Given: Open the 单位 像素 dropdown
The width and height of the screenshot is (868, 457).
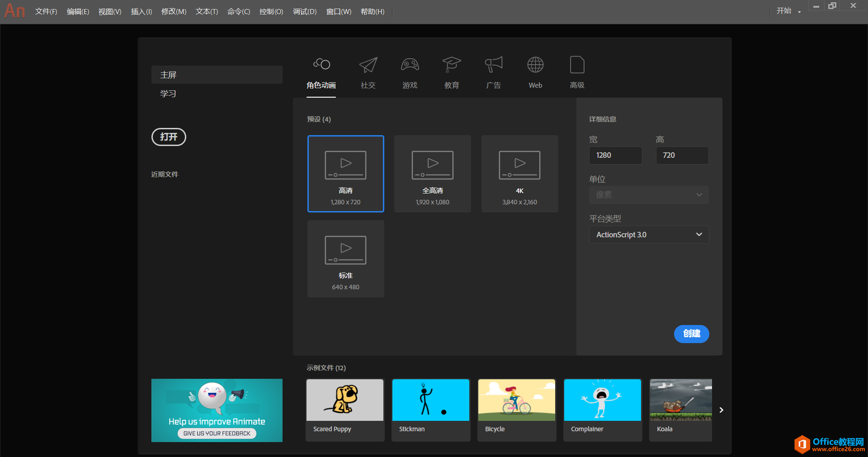Looking at the screenshot, I should point(649,195).
